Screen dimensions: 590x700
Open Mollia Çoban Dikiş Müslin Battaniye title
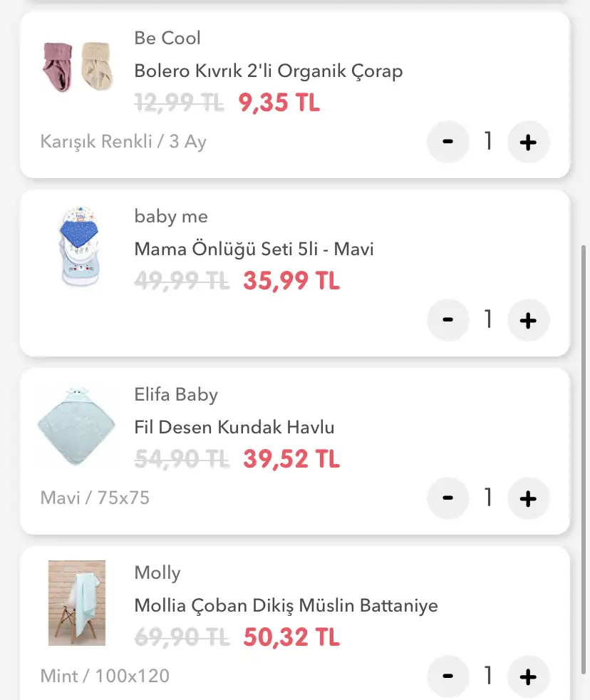(286, 606)
